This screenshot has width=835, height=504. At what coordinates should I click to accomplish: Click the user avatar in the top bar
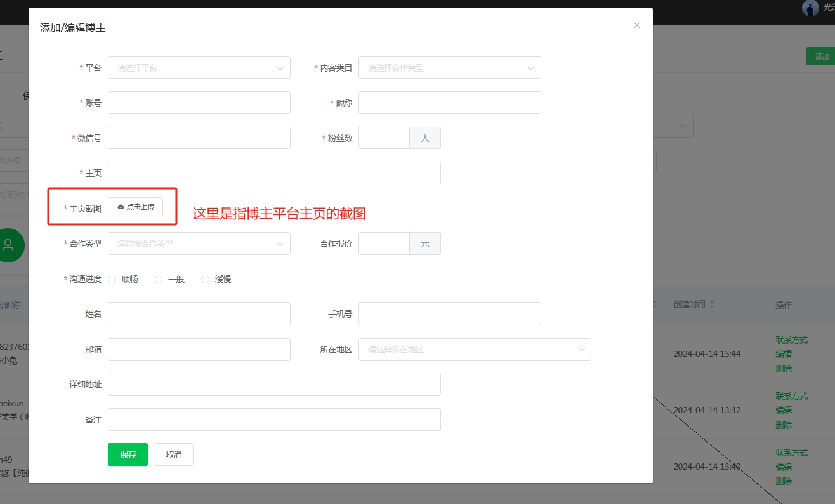810,8
